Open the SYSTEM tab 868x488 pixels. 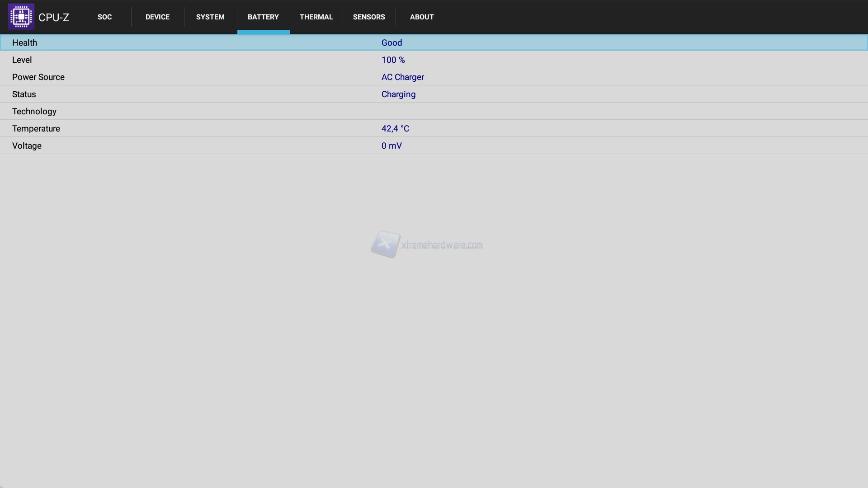point(210,17)
